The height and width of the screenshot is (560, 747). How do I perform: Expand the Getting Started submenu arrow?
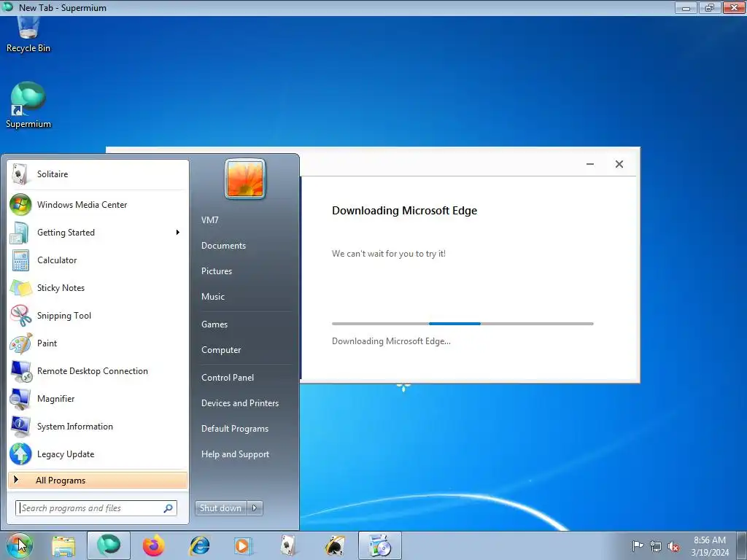click(178, 233)
